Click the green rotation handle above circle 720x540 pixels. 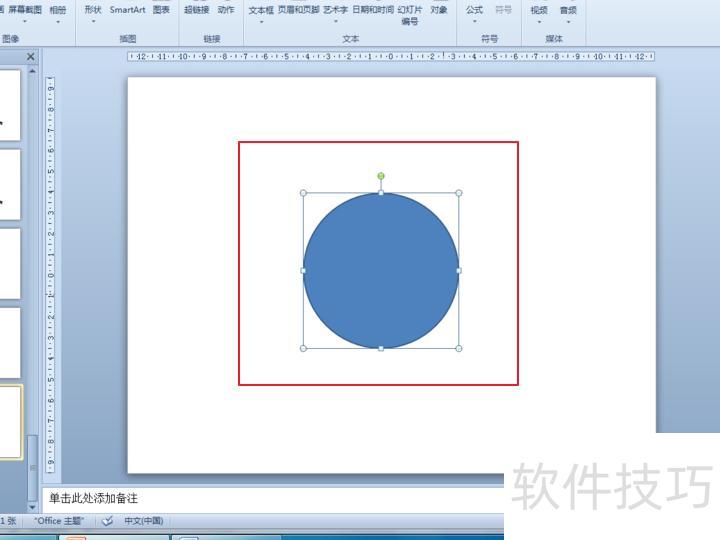381,176
